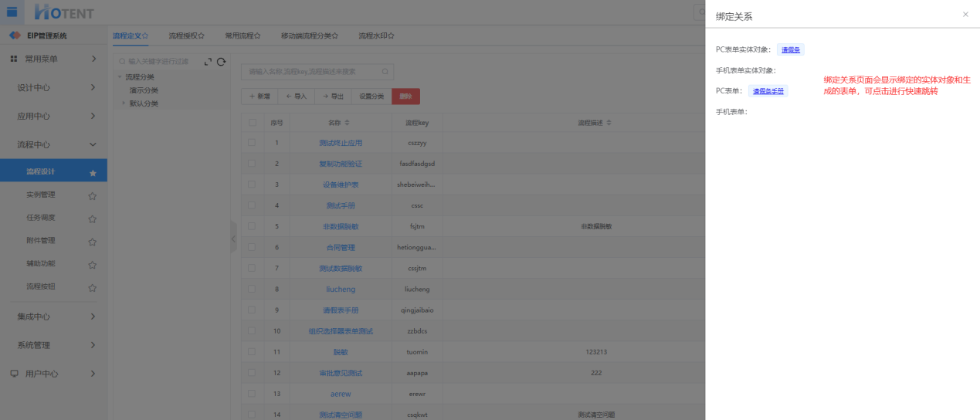
Task: Click the 导入 button
Action: (296, 97)
